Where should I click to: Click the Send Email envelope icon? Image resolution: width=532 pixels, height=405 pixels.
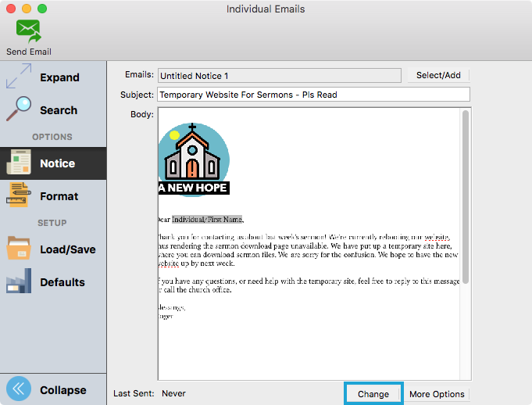coord(29,32)
